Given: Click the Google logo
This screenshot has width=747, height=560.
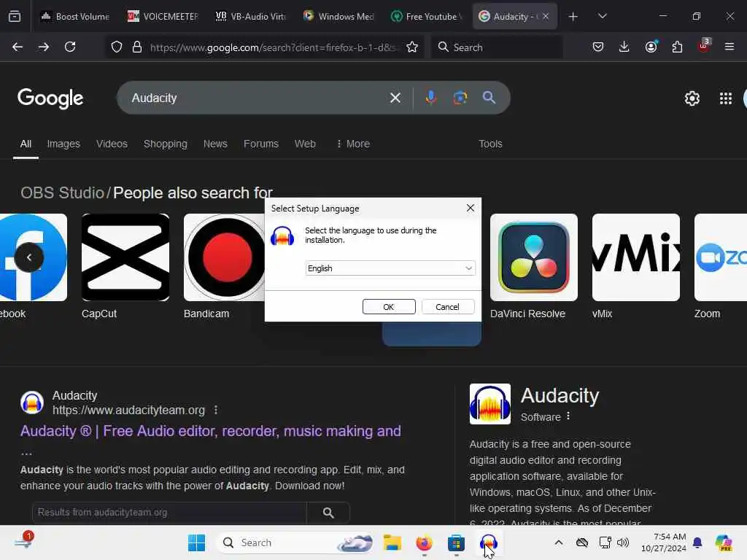Looking at the screenshot, I should [50, 98].
